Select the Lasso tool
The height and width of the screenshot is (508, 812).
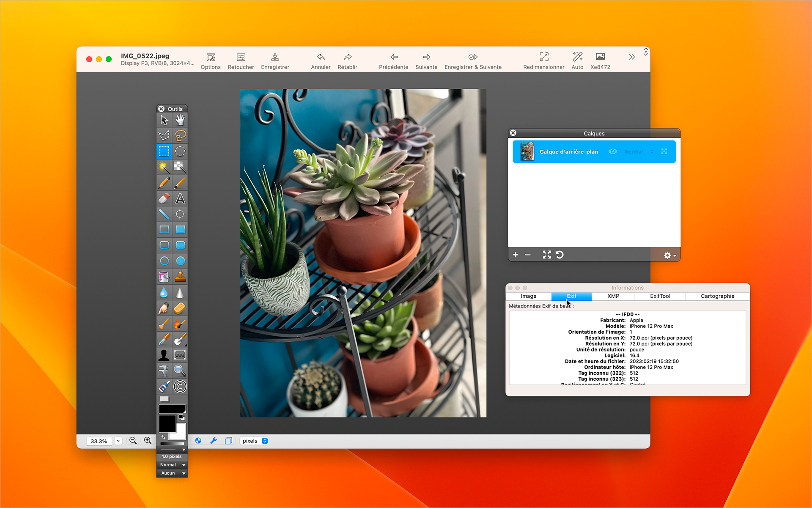point(180,136)
